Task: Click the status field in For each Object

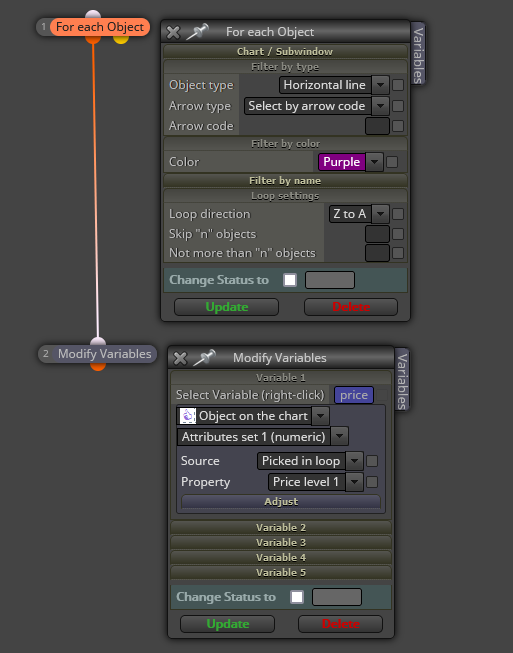Action: point(330,280)
